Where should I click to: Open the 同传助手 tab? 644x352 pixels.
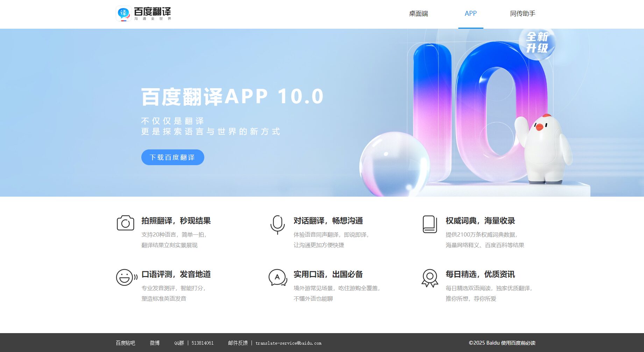523,14
